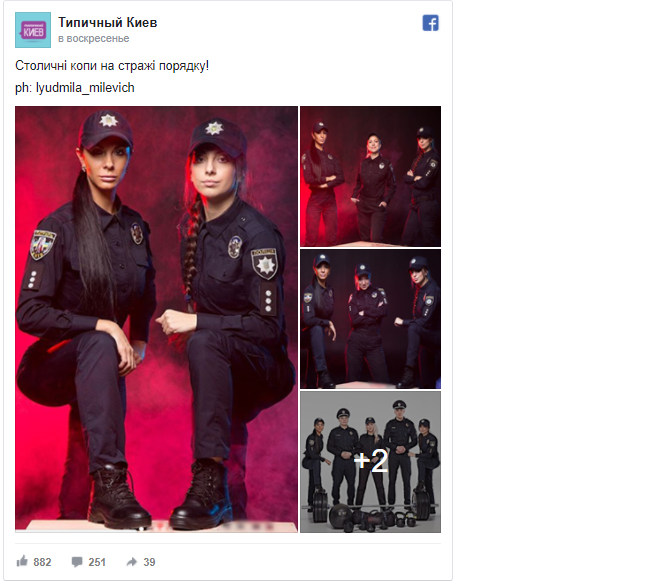Click the Типичный Киев page avatar logo

(x=33, y=30)
